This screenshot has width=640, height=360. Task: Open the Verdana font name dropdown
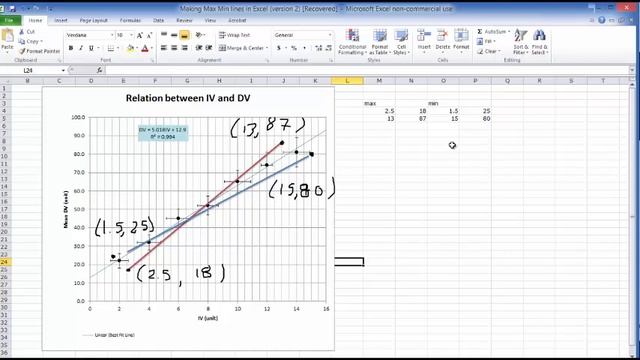tap(112, 35)
